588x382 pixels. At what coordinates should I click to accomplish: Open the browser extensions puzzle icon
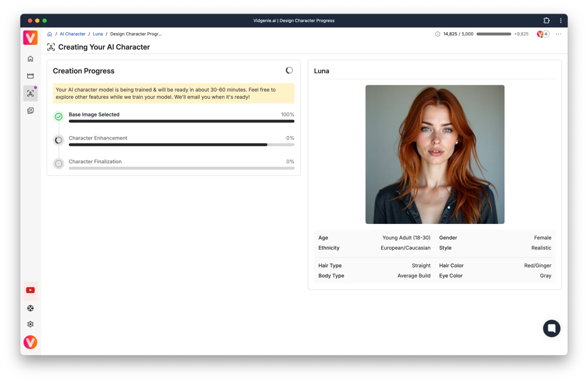coord(546,21)
